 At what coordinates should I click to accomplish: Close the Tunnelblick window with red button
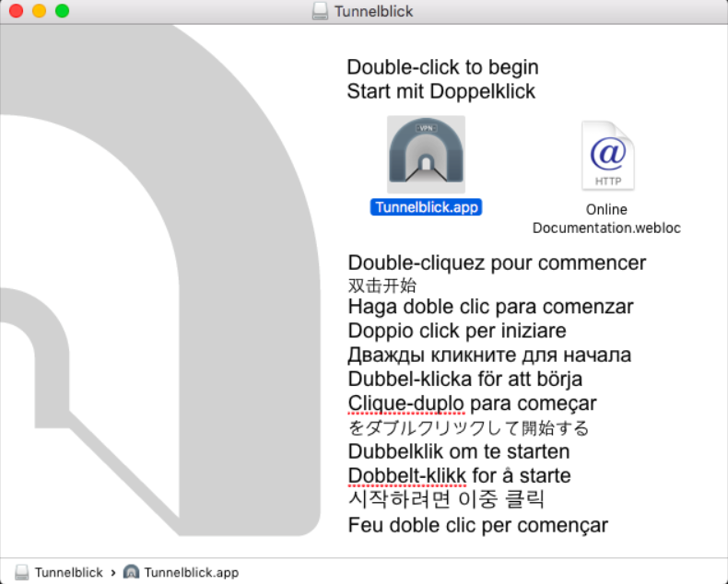[x=16, y=12]
